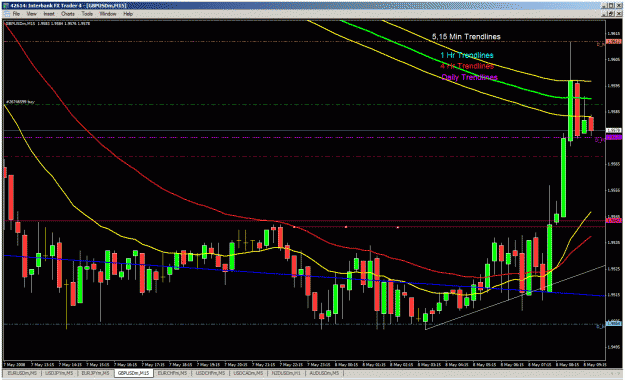Click the magenta price tag on the price axis
This screenshot has width=625, height=380.
613,138
